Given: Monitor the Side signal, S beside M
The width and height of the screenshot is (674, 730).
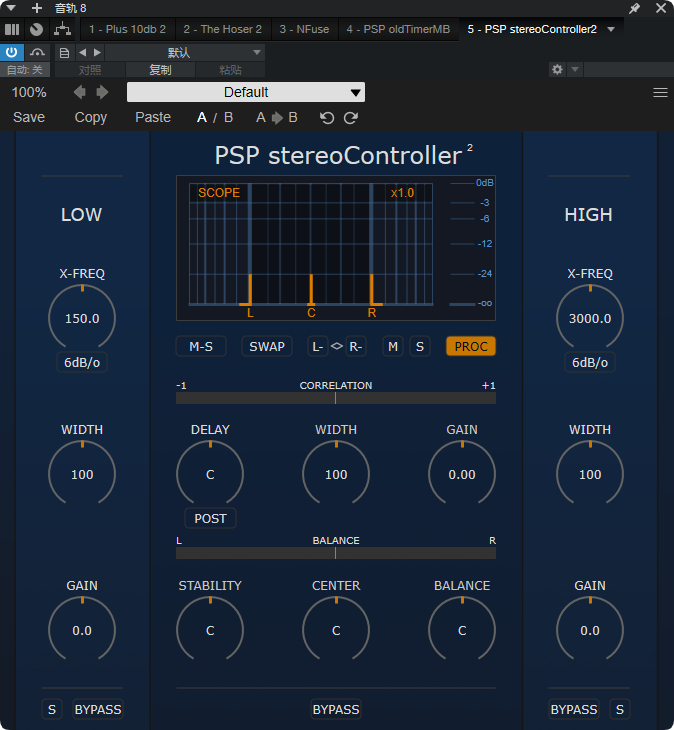Looking at the screenshot, I should [x=420, y=346].
